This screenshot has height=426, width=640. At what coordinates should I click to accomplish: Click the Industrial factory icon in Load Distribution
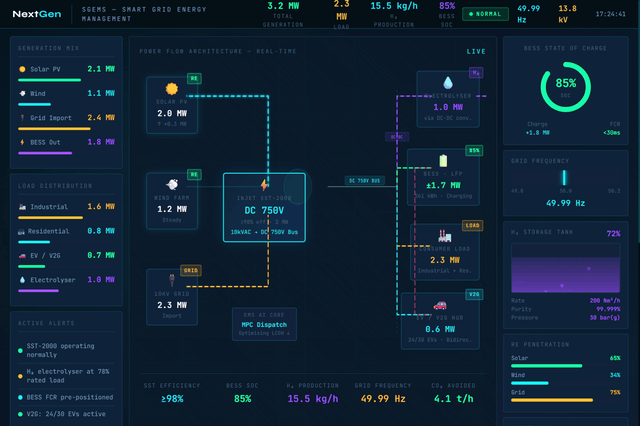point(22,207)
